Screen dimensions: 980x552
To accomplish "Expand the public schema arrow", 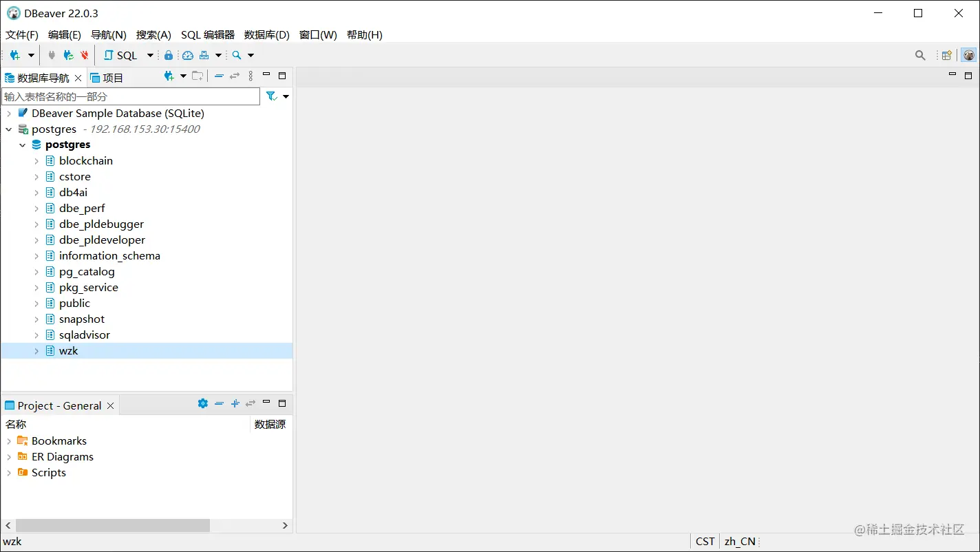I will coord(36,304).
